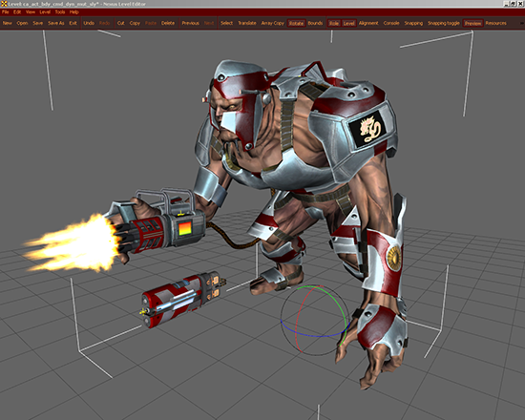Open the File menu
The height and width of the screenshot is (420, 525).
tap(6, 12)
